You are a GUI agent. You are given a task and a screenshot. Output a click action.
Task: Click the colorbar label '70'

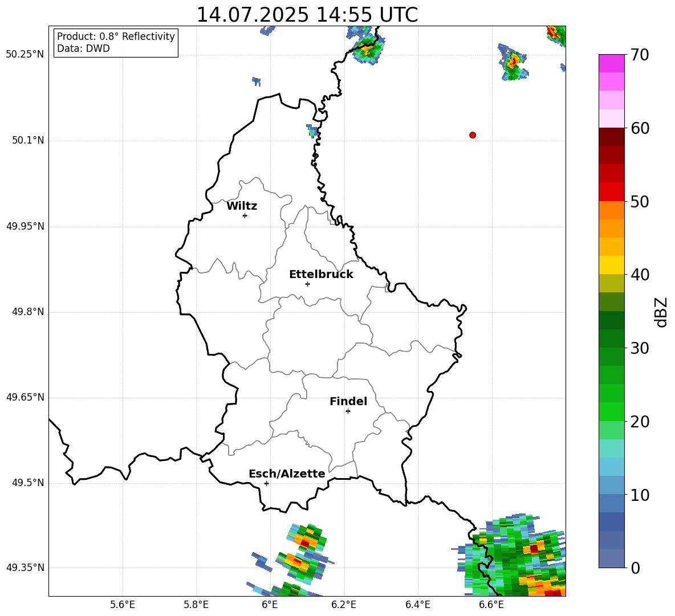[x=640, y=55]
